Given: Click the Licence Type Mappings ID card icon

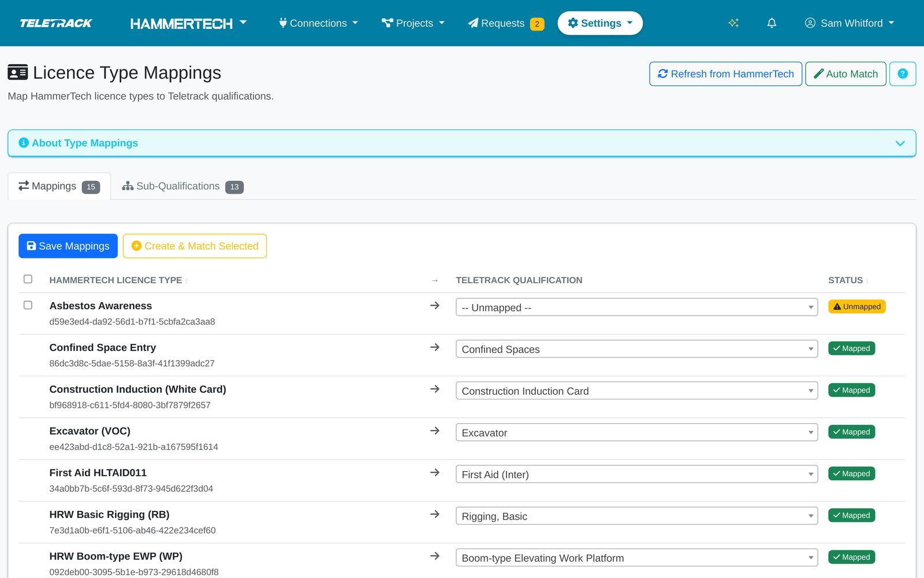Looking at the screenshot, I should click(x=18, y=73).
